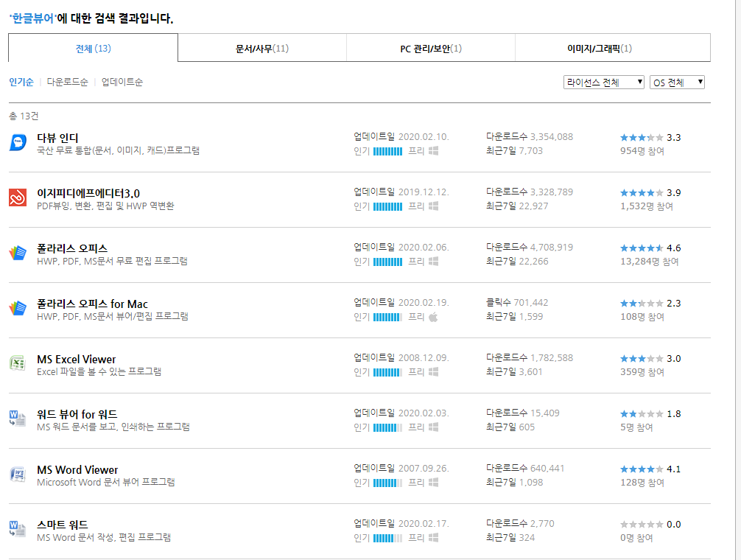This screenshot has width=741, height=560.
Task: Click the 스마트 워드 app icon
Action: (x=18, y=529)
